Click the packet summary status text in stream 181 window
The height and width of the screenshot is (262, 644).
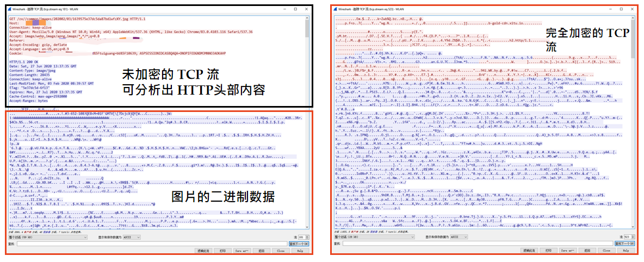click(x=45, y=232)
